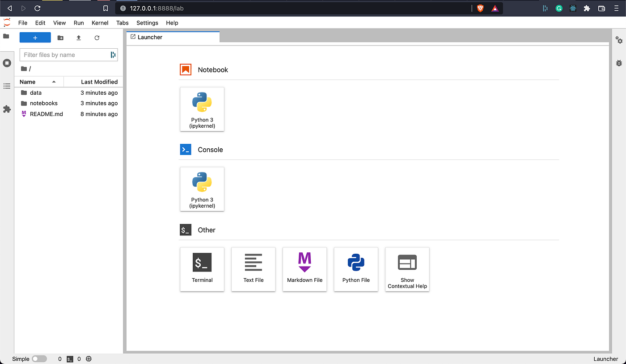This screenshot has width=626, height=364.
Task: Launch a Python 3 (ipykernel) notebook
Action: [202, 109]
